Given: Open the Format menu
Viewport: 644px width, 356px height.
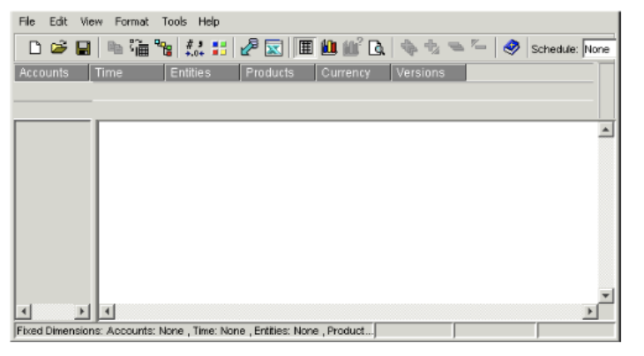Looking at the screenshot, I should (x=131, y=21).
